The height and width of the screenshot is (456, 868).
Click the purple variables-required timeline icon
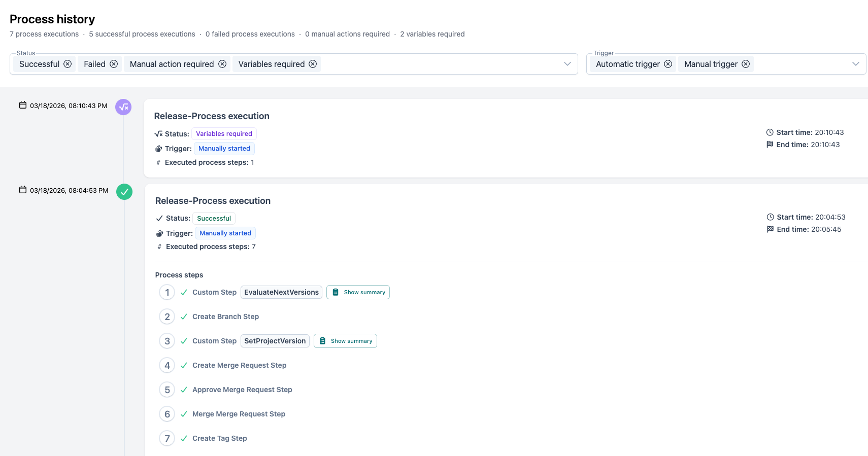[123, 107]
